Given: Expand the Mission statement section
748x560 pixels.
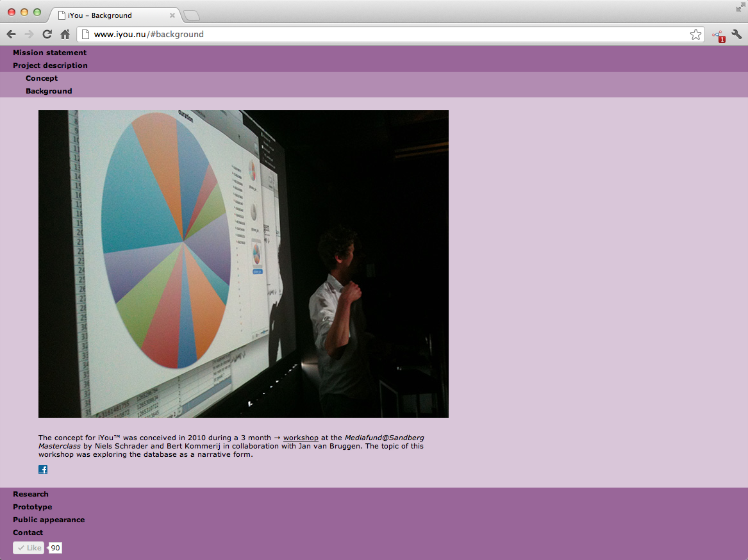Looking at the screenshot, I should click(49, 53).
